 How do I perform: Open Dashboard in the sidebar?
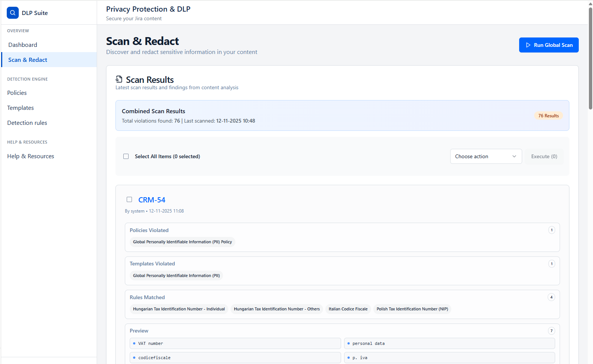click(x=23, y=45)
